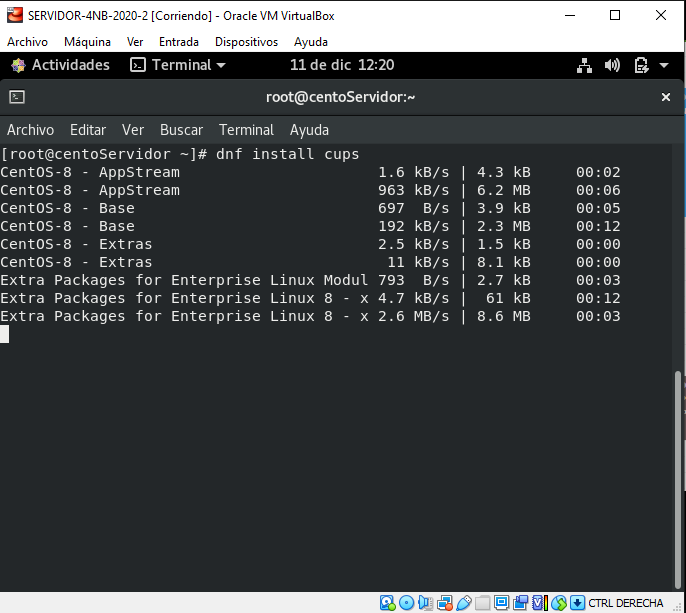Open the audio indicator in VirtualBox status bar
The image size is (686, 613).
pos(425,603)
